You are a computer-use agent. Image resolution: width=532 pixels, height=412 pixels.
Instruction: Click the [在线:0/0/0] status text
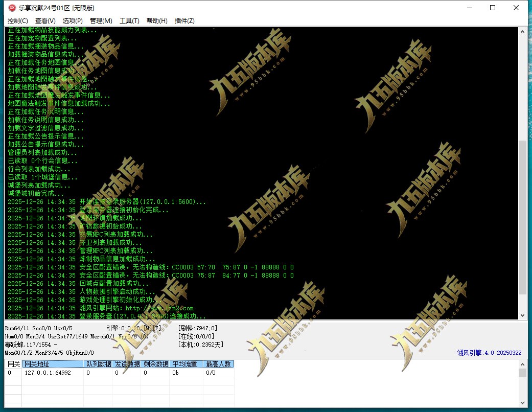pyautogui.click(x=196, y=336)
